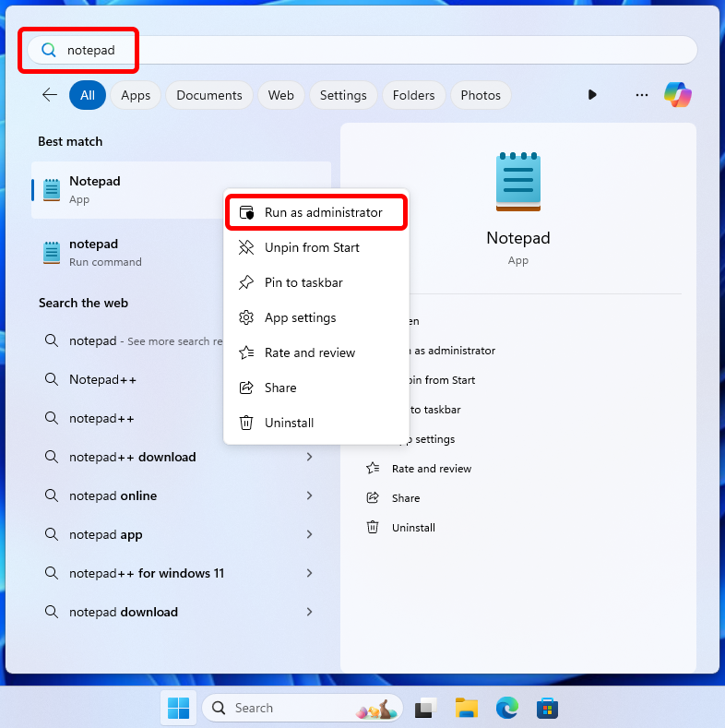The width and height of the screenshot is (725, 728).
Task: Open Microsoft Store from the taskbar
Action: pyautogui.click(x=548, y=708)
